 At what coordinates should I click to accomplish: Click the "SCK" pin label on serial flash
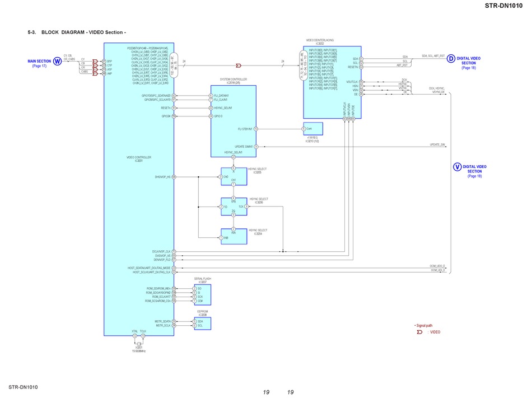coord(200,297)
